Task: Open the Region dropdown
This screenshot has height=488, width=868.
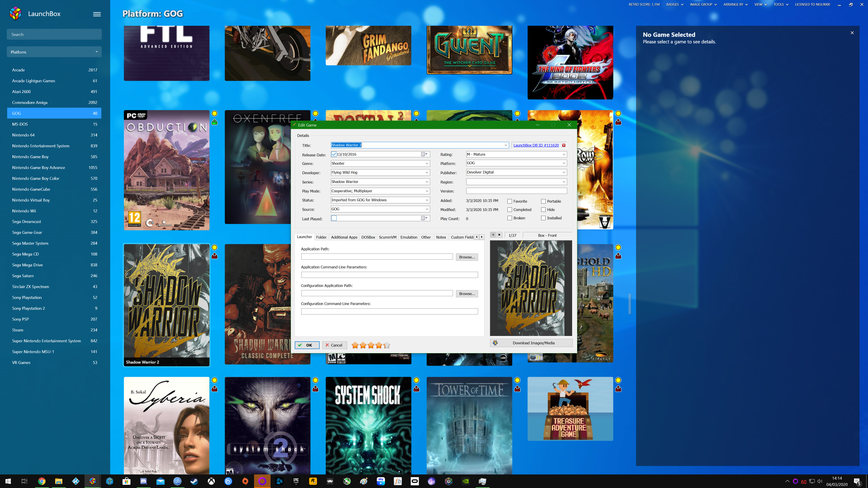Action: click(564, 182)
